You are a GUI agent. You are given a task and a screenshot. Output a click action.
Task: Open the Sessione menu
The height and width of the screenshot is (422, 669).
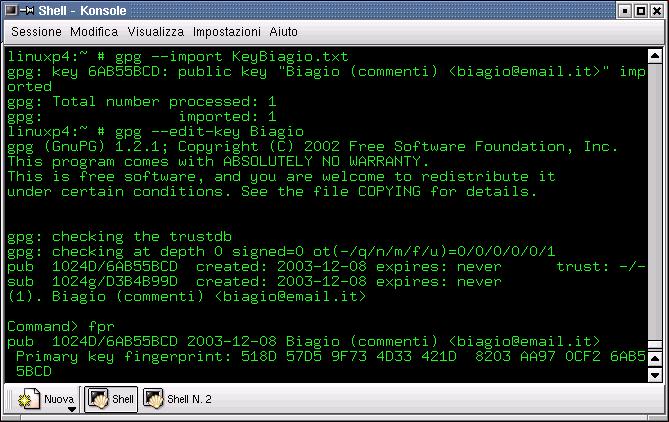pyautogui.click(x=36, y=32)
